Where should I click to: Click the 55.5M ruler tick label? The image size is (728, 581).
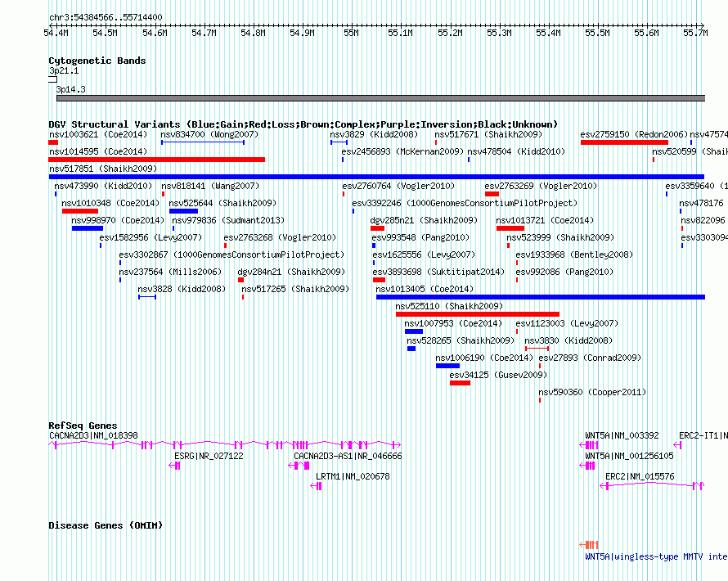(597, 33)
